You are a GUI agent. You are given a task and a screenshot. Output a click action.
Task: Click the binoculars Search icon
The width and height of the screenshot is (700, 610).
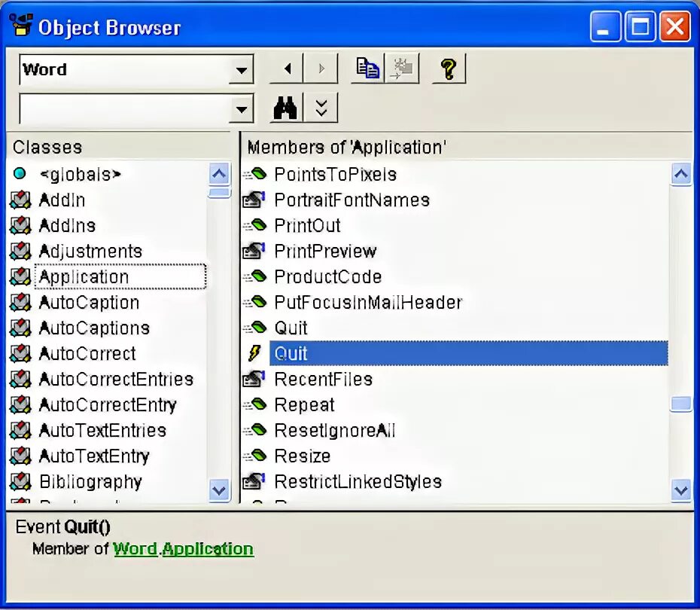pyautogui.click(x=286, y=108)
